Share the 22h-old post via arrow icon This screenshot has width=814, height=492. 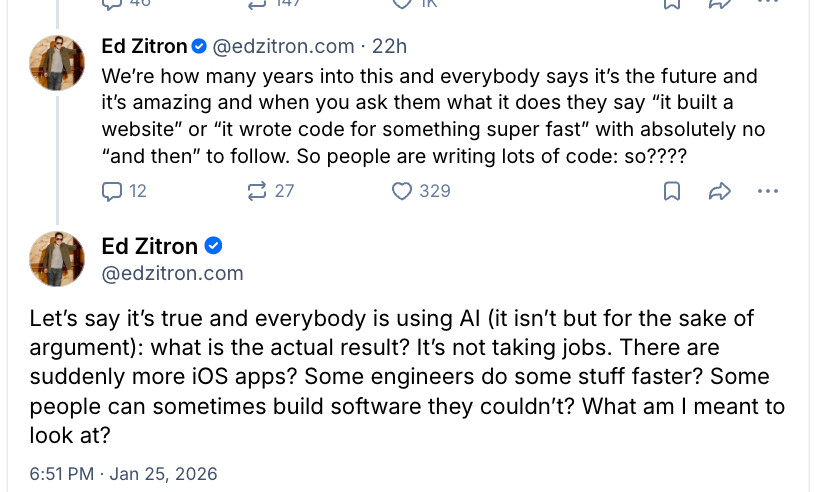click(x=719, y=191)
